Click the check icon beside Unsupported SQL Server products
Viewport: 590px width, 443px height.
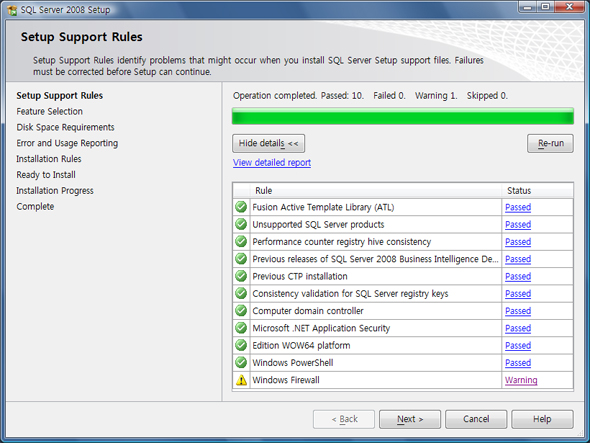(241, 224)
